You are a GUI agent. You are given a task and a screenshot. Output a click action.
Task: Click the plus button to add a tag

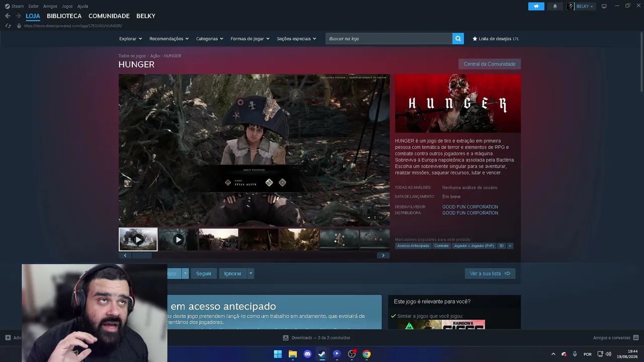coord(510,246)
